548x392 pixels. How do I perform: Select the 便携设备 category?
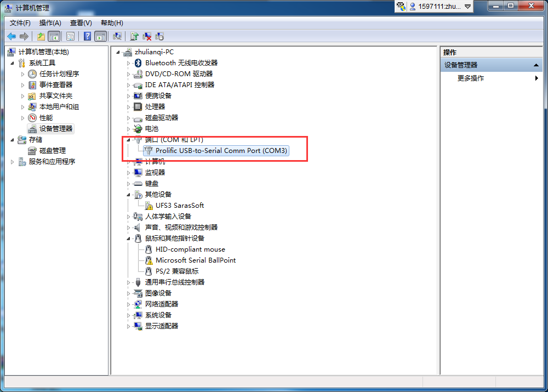(x=158, y=96)
